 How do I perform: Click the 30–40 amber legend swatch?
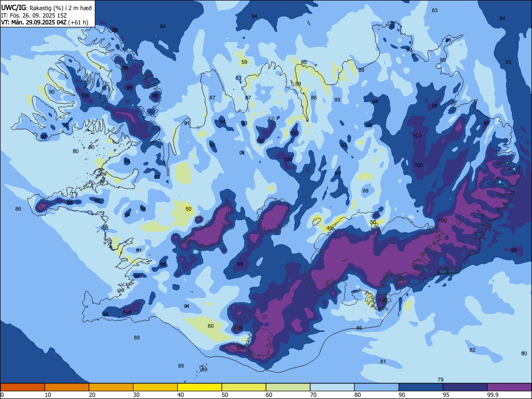tap(155, 387)
